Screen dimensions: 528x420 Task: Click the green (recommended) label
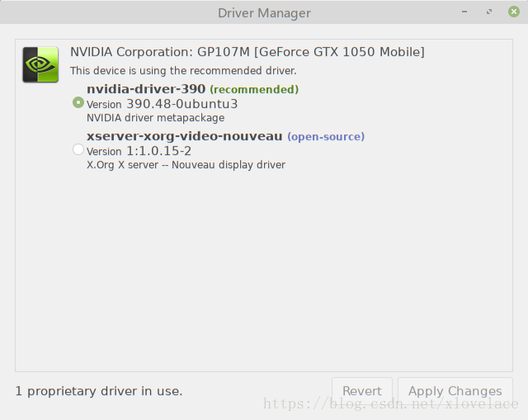point(254,89)
